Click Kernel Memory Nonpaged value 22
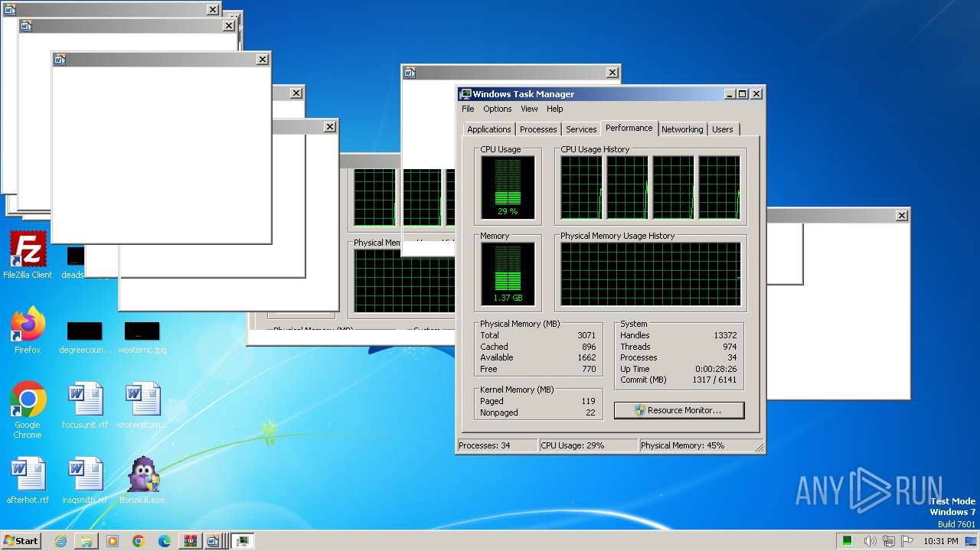 [590, 412]
